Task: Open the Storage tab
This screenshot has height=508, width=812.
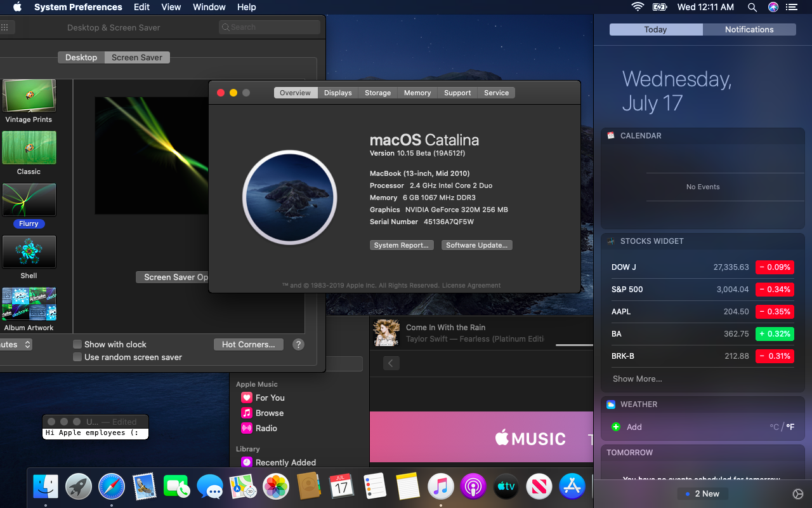Action: click(x=377, y=93)
